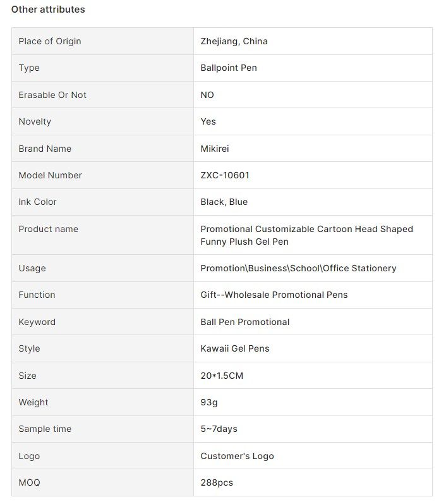
Task: Click the product name description text
Action: 306,235
